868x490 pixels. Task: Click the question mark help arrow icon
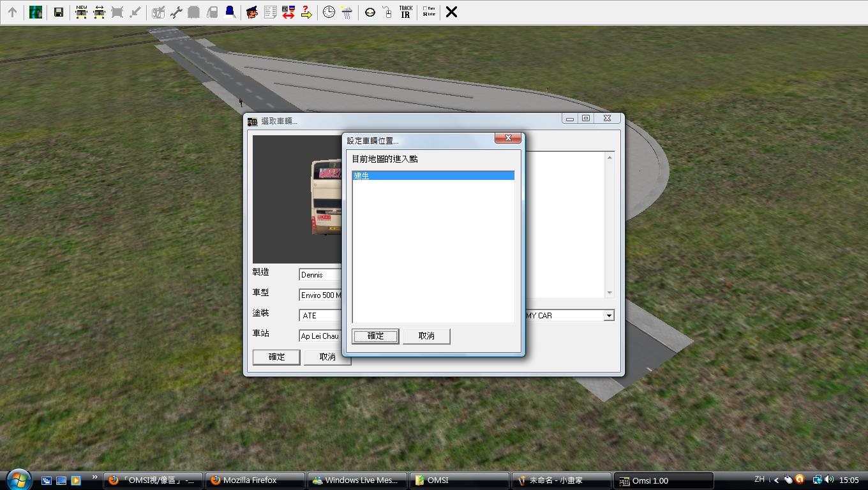pyautogui.click(x=306, y=12)
